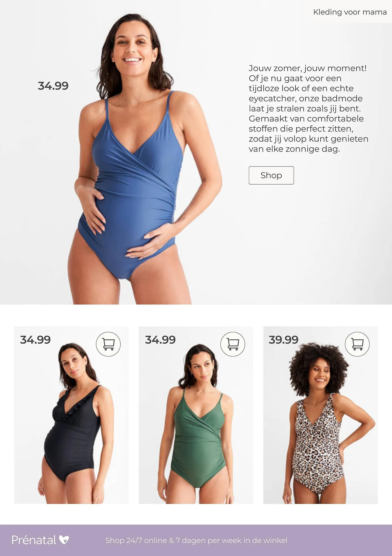Add the green wrap swimsuit to cart
Screen dimensions: 392x556
(x=233, y=344)
